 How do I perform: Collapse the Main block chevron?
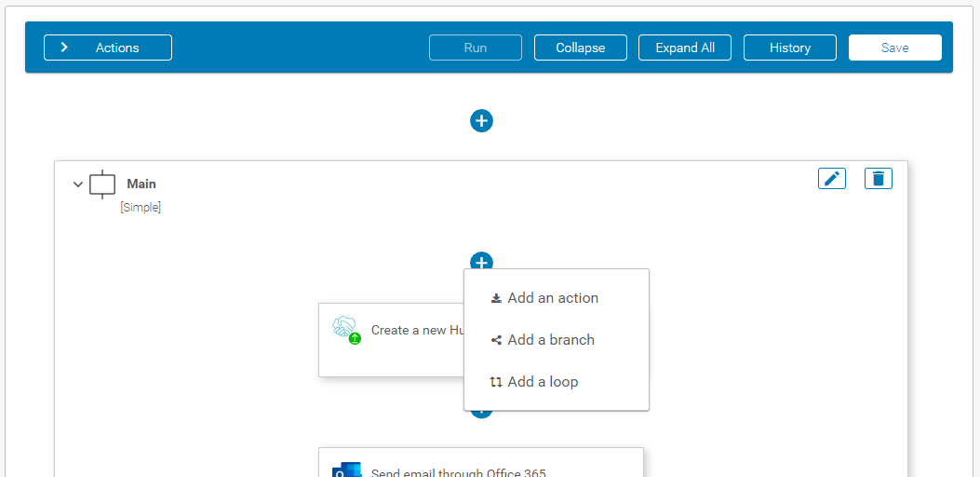[x=78, y=184]
